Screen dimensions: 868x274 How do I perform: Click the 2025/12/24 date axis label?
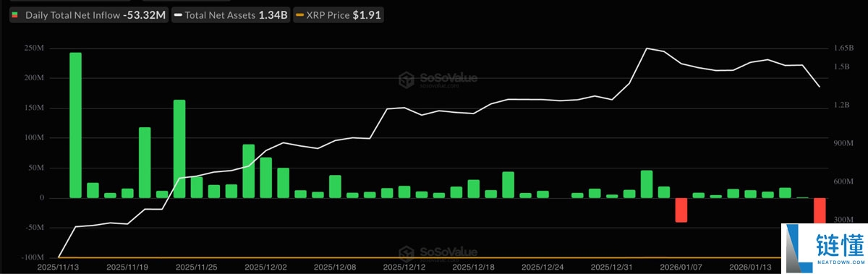pyautogui.click(x=542, y=267)
